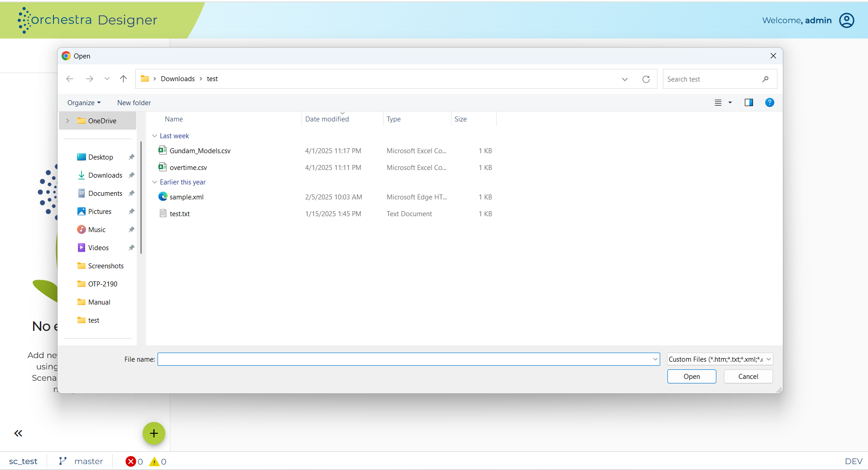Click pin icon beside Documents
This screenshot has width=868, height=470.
coord(131,194)
